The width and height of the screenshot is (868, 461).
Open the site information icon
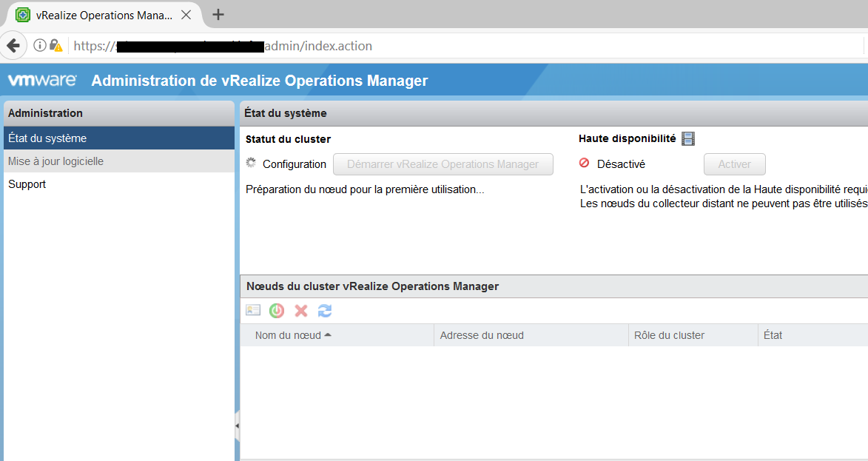[x=40, y=45]
